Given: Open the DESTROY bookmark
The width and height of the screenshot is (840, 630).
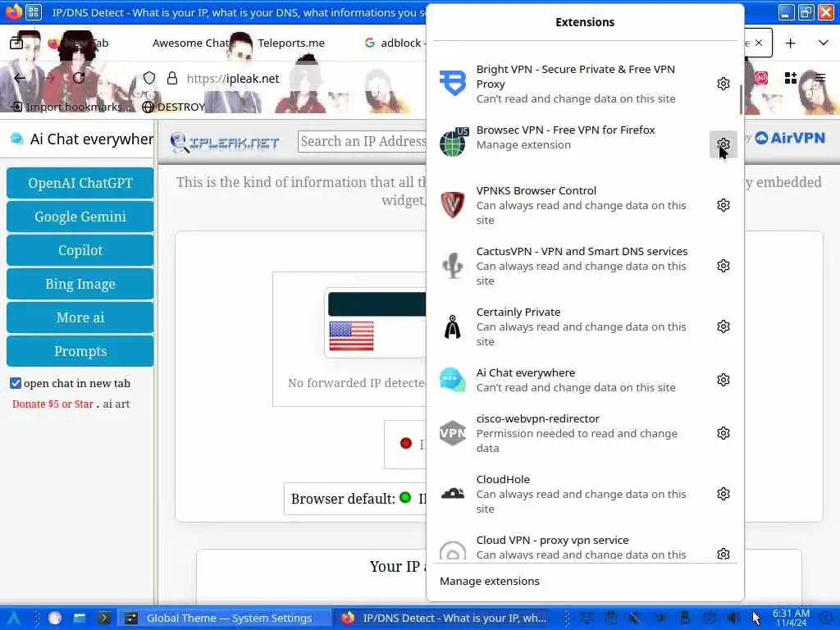Looking at the screenshot, I should pos(174,107).
